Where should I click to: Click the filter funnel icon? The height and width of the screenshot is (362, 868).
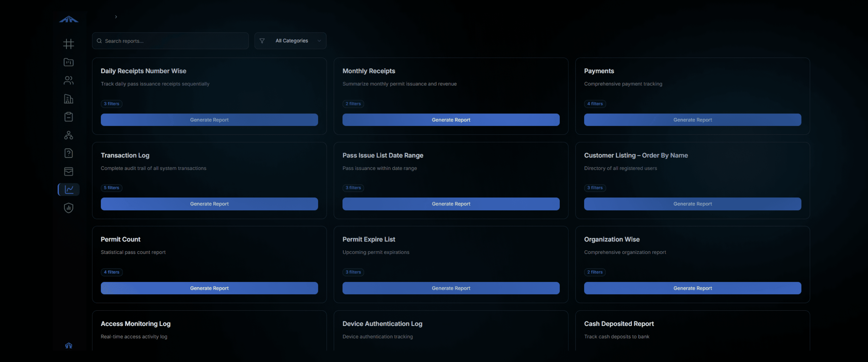262,41
